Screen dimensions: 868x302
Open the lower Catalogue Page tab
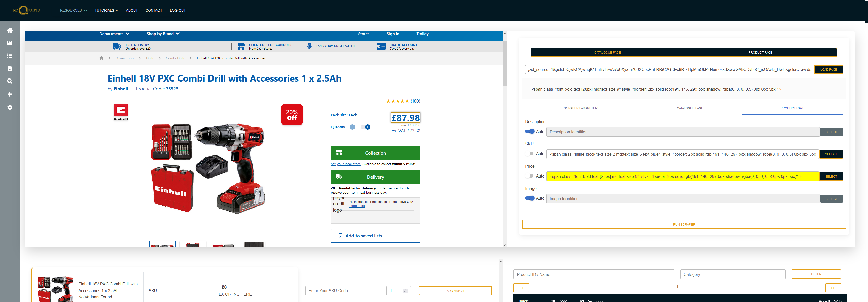coord(690,108)
